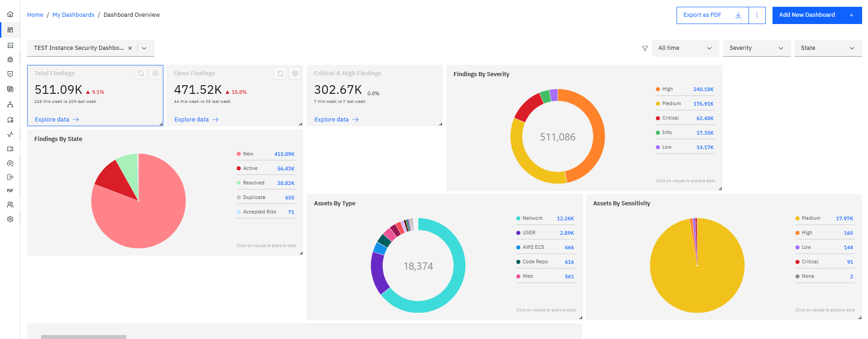Click the Resolved state value 38.82K
This screenshot has height=339, width=868.
[286, 184]
